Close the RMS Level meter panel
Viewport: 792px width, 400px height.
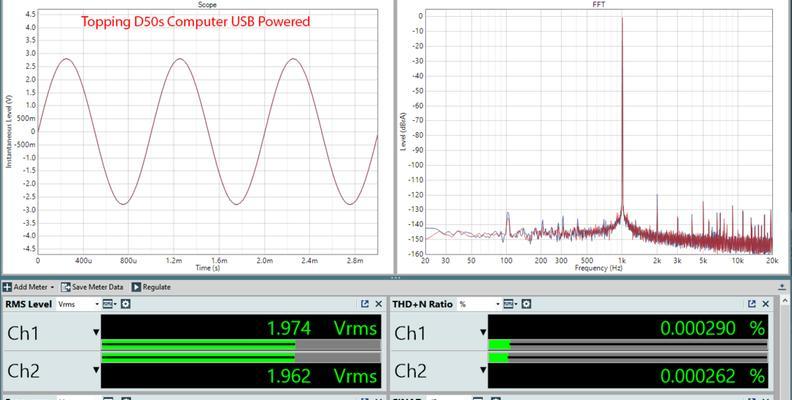[x=379, y=304]
